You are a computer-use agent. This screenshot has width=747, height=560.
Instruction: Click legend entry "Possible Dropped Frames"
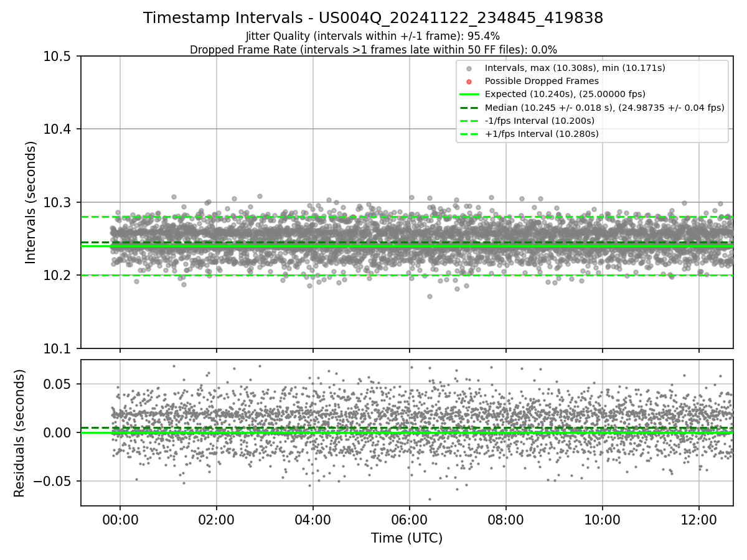coord(542,81)
